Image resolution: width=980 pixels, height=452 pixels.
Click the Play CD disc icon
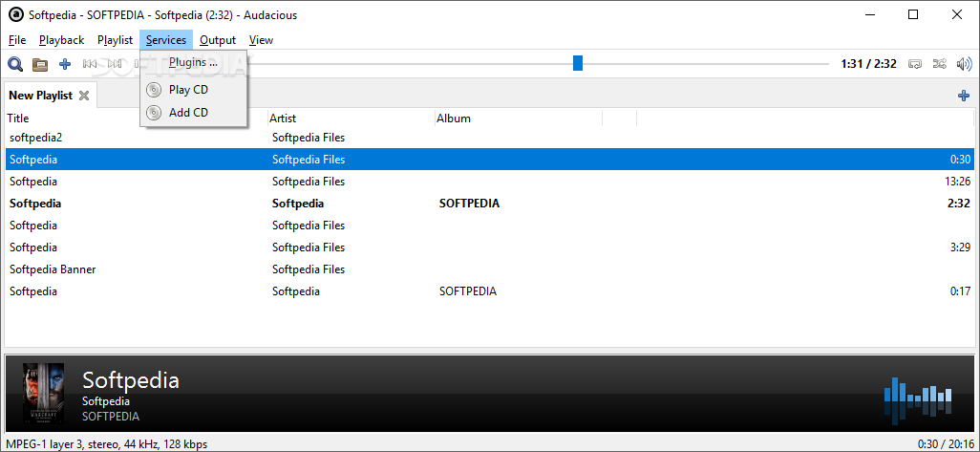coord(154,90)
